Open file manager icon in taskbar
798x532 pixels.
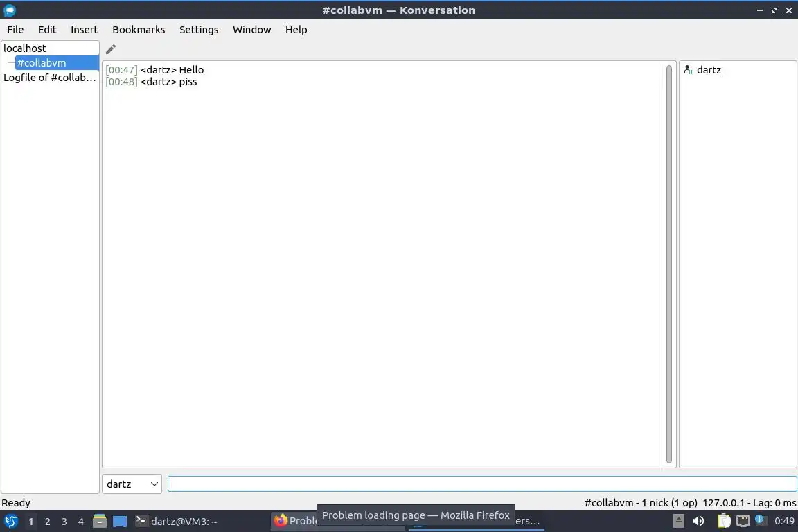[x=100, y=522]
